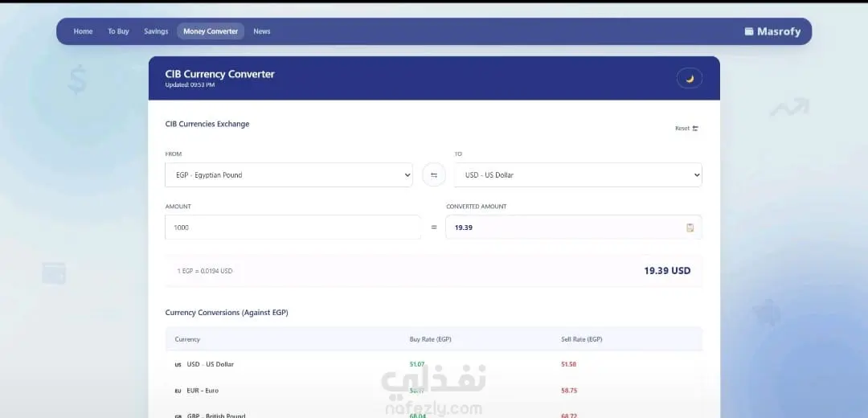
Task: Click the Amount input field
Action: 293,227
